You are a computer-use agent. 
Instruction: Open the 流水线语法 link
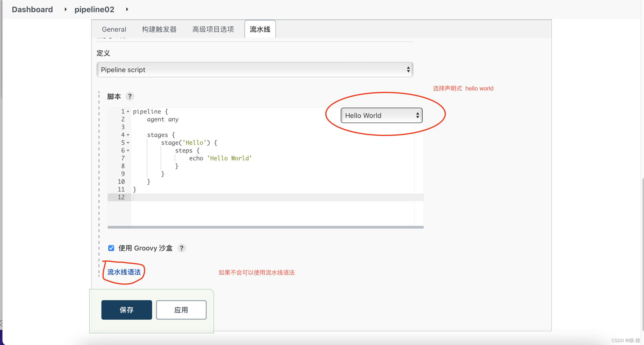tap(124, 272)
